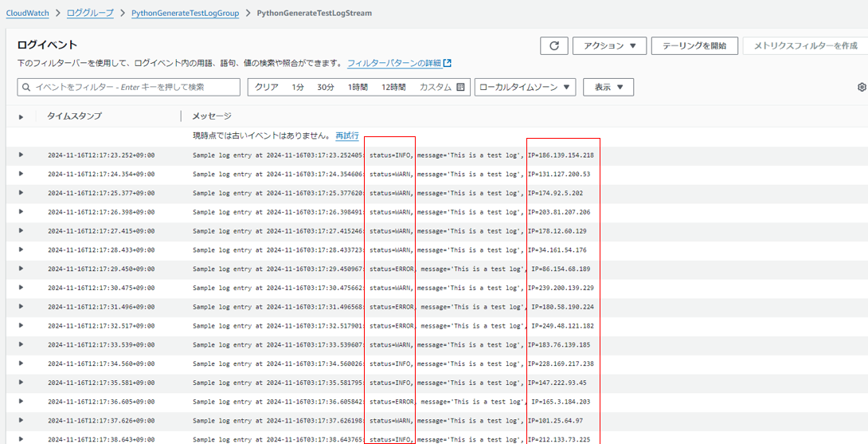Click the calendar icon next to カスタム
The height and width of the screenshot is (444, 868).
(460, 87)
